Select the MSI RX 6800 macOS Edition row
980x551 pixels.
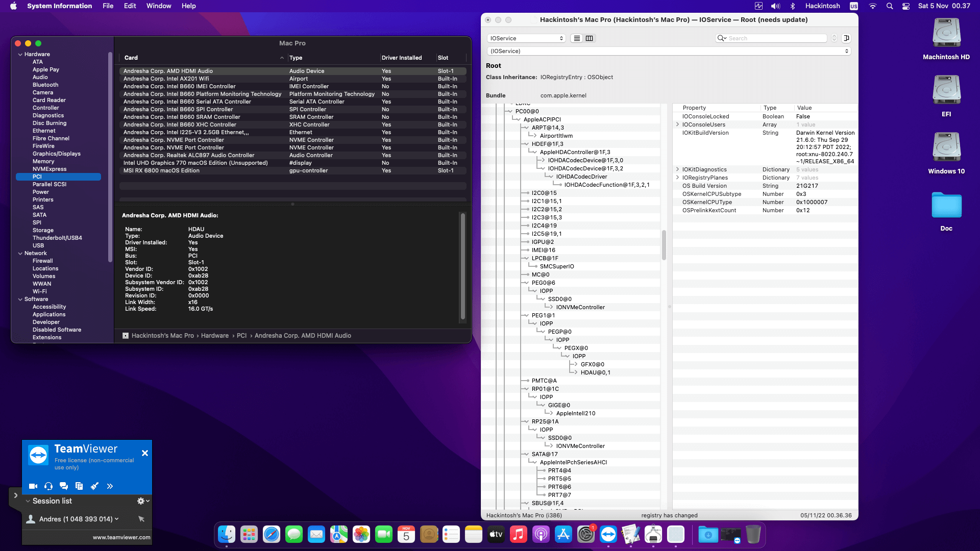pos(292,170)
